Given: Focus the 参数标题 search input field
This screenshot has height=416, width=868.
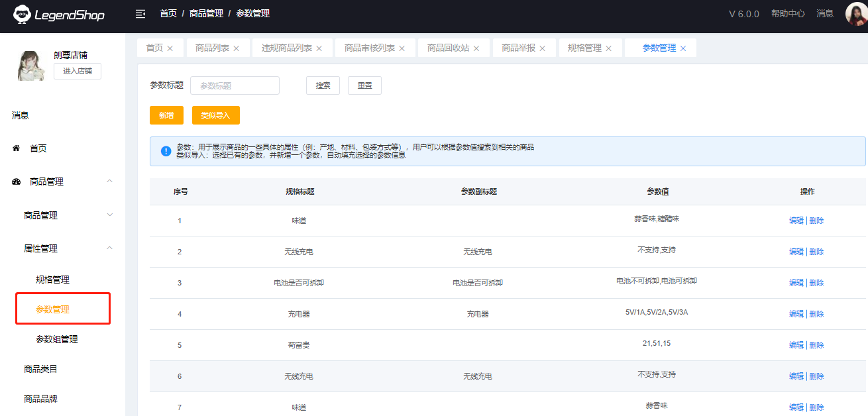Looking at the screenshot, I should click(235, 85).
